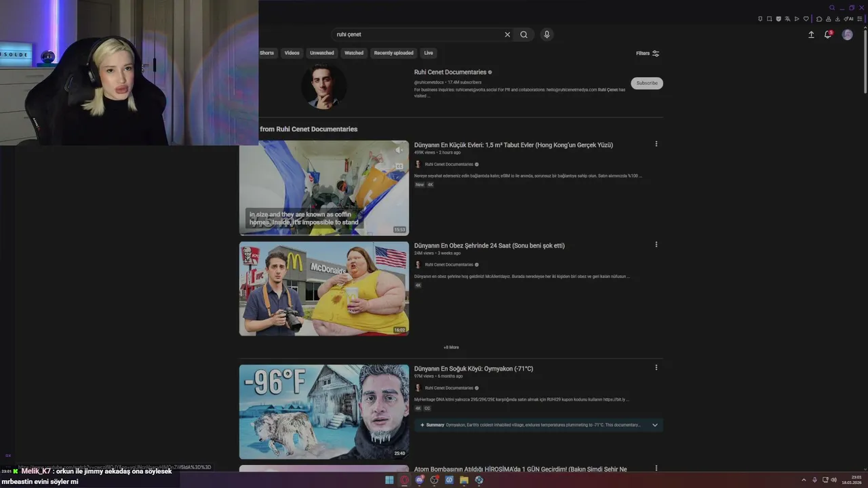The height and width of the screenshot is (488, 868).
Task: Click the Opera snapshot capture icon
Action: tap(769, 19)
